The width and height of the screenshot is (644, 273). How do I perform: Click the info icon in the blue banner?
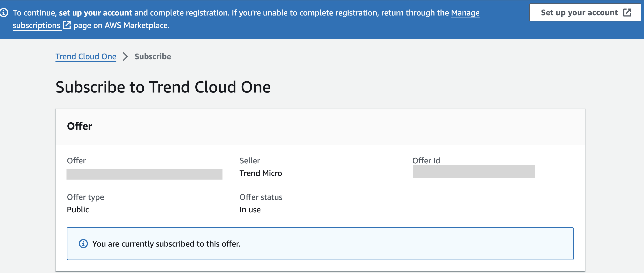click(4, 13)
